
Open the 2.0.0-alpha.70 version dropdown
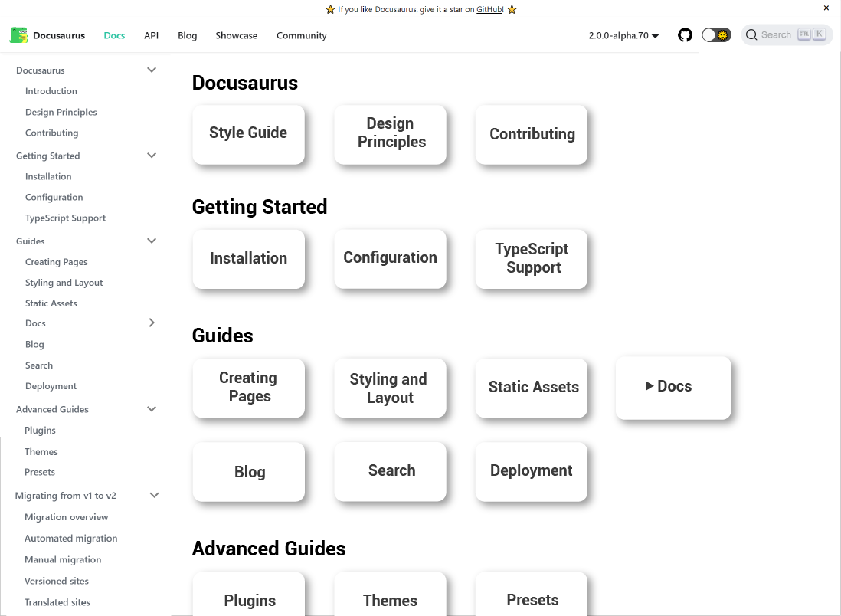coord(623,35)
